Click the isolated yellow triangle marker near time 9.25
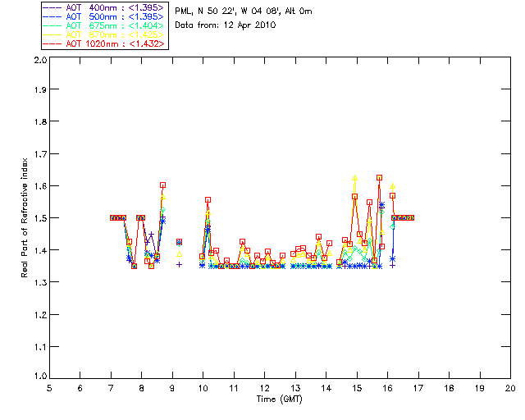525x420 pixels. pos(179,254)
